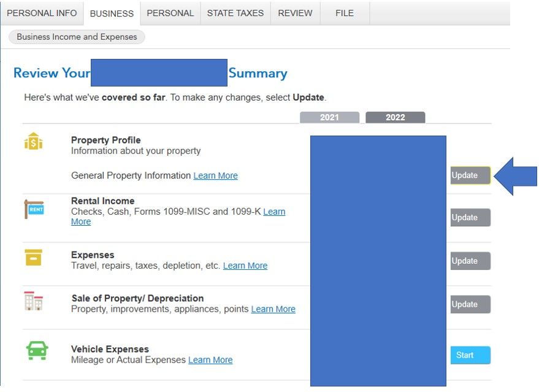Click the Expenses yellow box icon

33,258
